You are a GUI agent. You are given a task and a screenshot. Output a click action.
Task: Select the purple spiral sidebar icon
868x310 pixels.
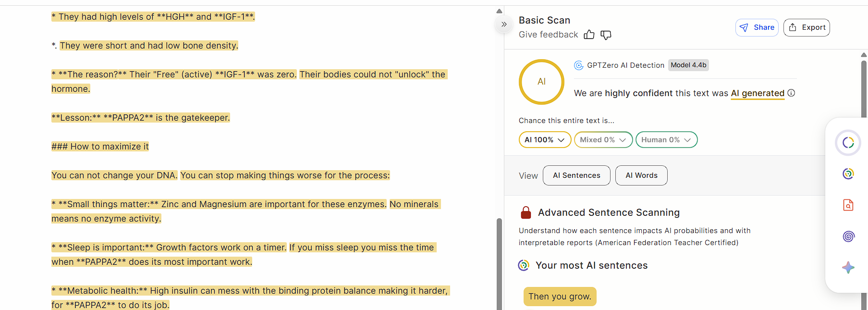click(848, 236)
